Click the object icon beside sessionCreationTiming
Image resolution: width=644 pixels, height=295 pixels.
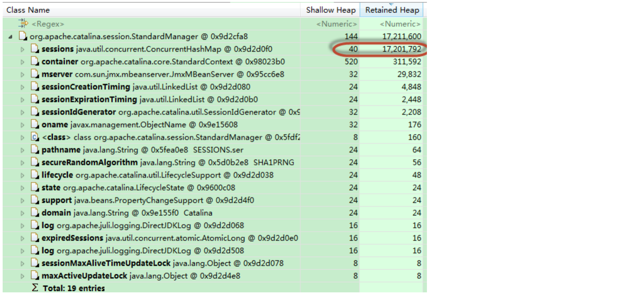(35, 86)
